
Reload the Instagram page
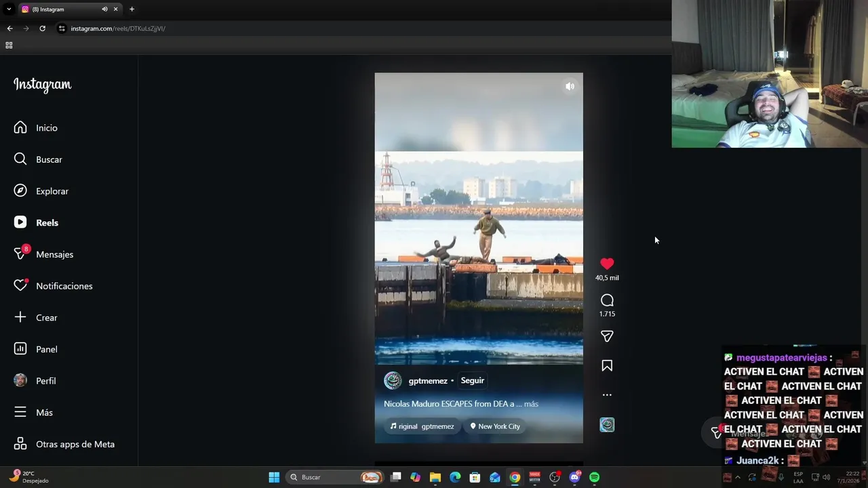tap(42, 28)
